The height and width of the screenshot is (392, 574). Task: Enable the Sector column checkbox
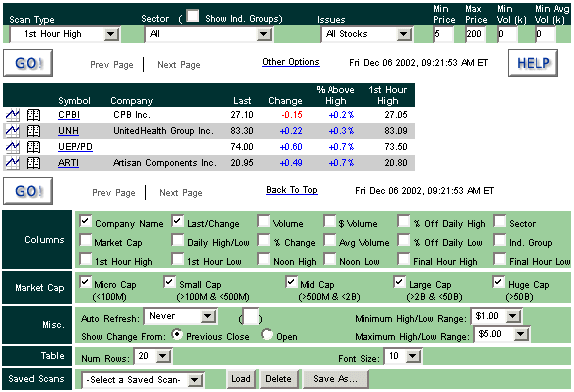click(500, 221)
